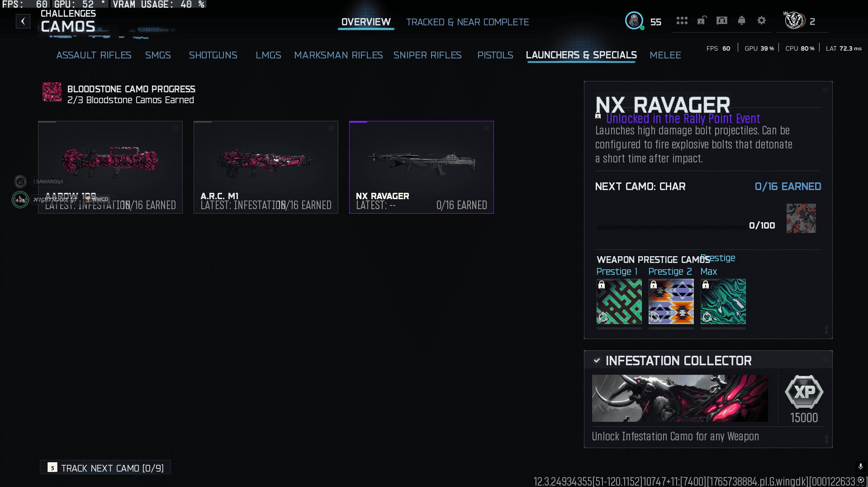Toggle the microphone icon at bottom right

coord(860,466)
